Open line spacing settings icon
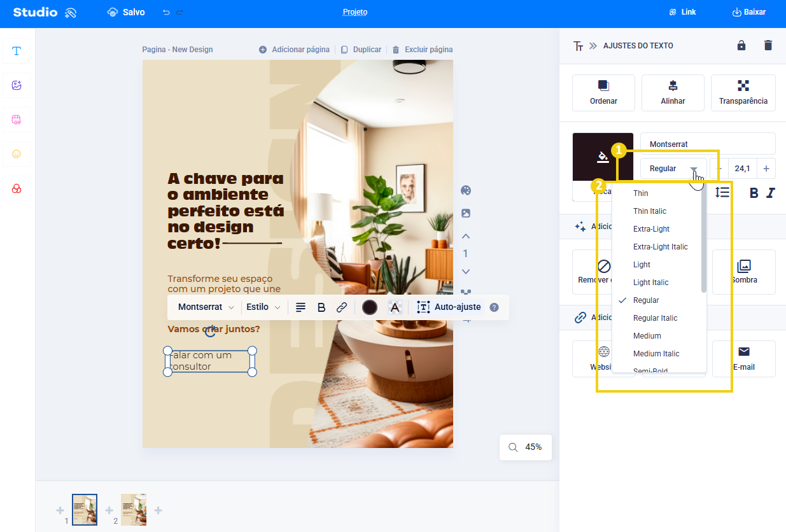786x532 pixels. coord(722,192)
